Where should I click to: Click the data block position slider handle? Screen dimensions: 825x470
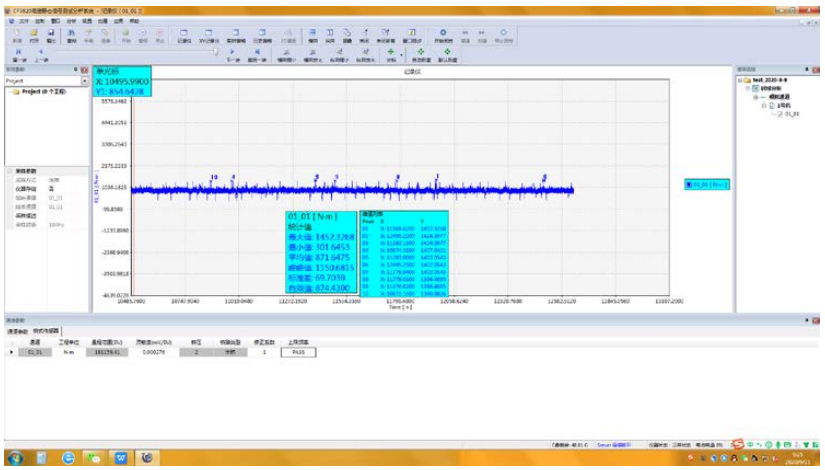[215, 52]
